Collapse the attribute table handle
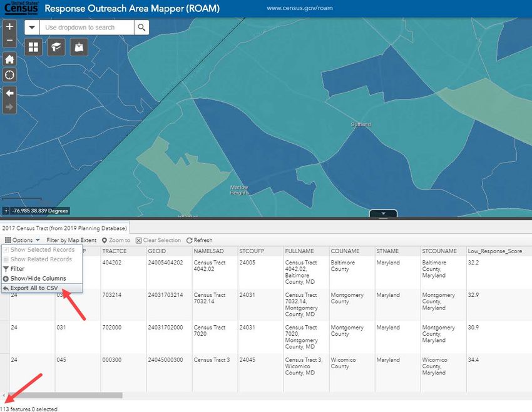Screen dimensions: 532x412 [x=383, y=214]
